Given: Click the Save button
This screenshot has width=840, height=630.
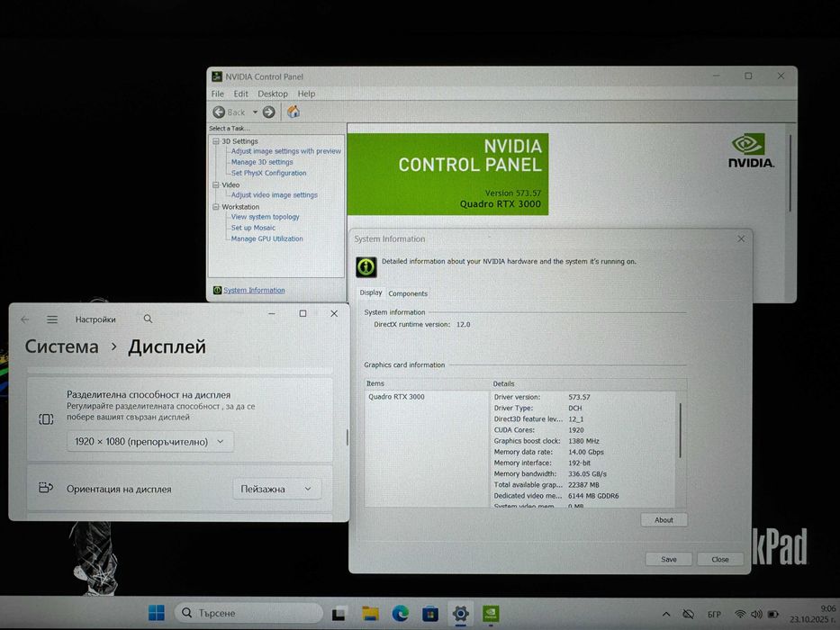Looking at the screenshot, I should (669, 559).
